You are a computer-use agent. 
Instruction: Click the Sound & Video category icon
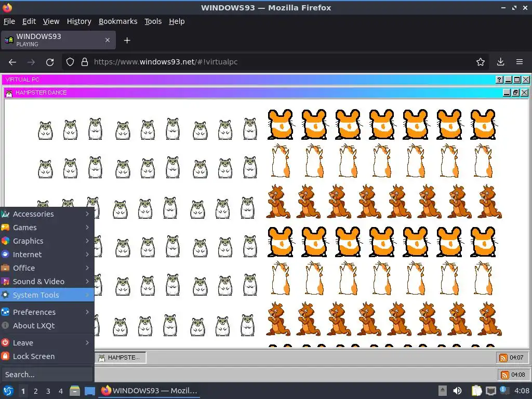[5, 281]
